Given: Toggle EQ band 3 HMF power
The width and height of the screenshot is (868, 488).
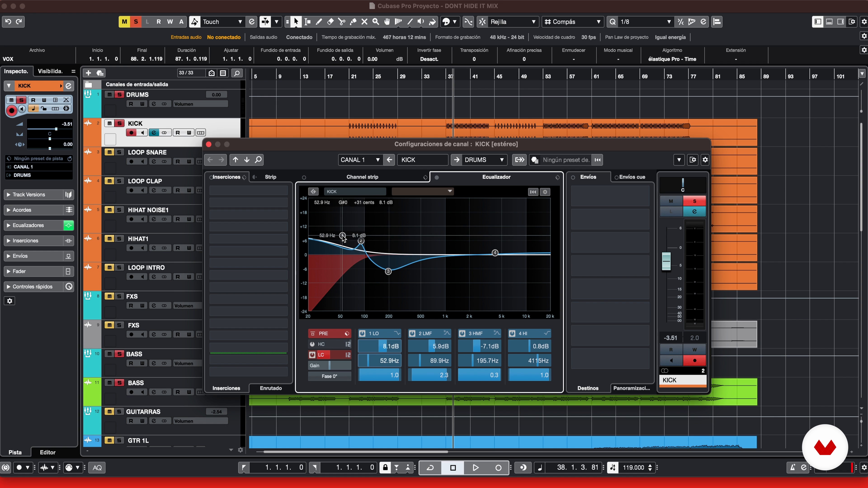Looking at the screenshot, I should pyautogui.click(x=462, y=333).
